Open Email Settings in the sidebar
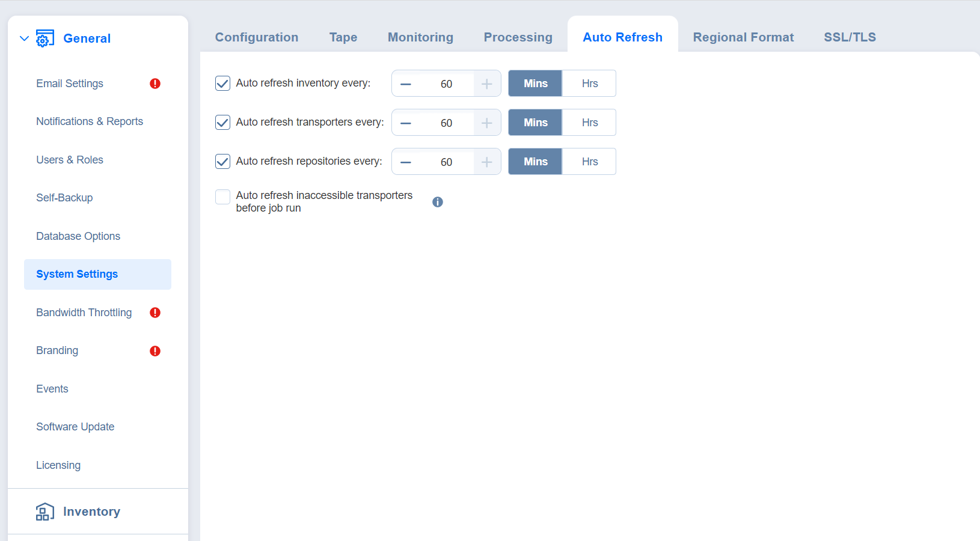Image resolution: width=980 pixels, height=541 pixels. (70, 84)
